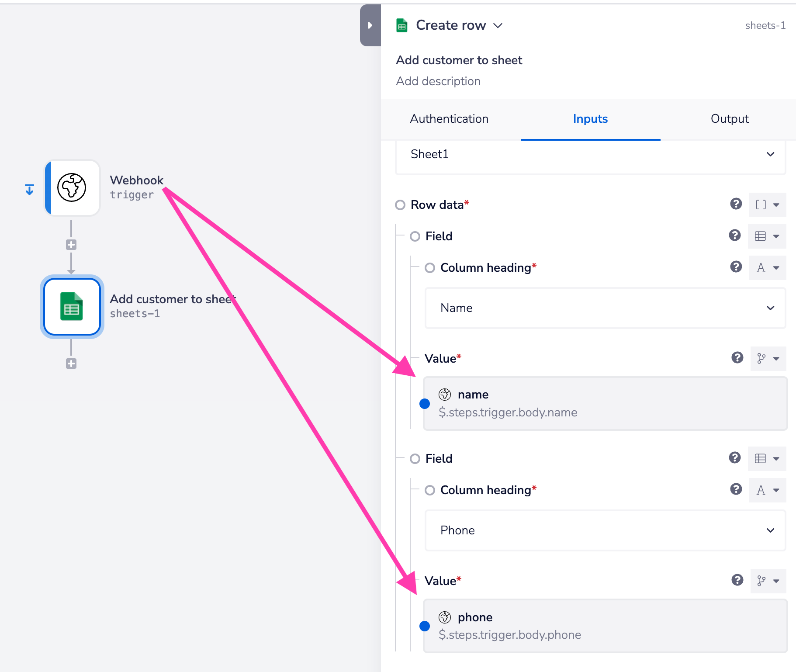The width and height of the screenshot is (796, 672).
Task: Toggle the first Field radio circle
Action: (415, 236)
